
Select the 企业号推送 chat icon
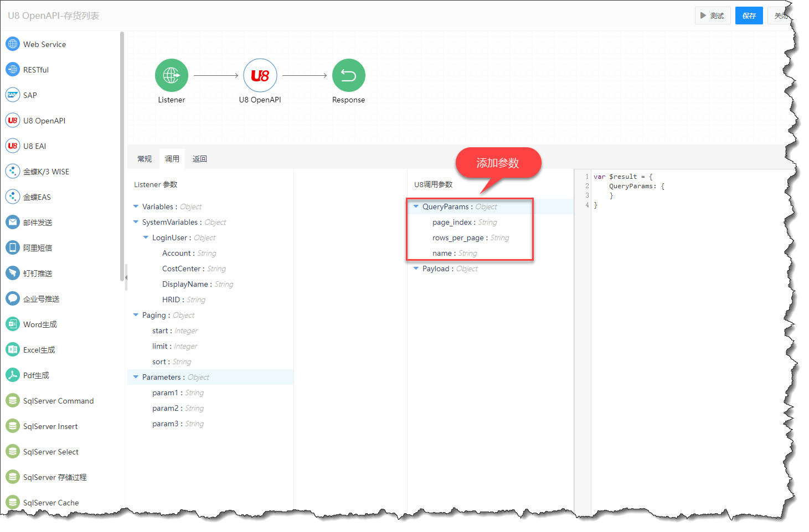pyautogui.click(x=13, y=298)
